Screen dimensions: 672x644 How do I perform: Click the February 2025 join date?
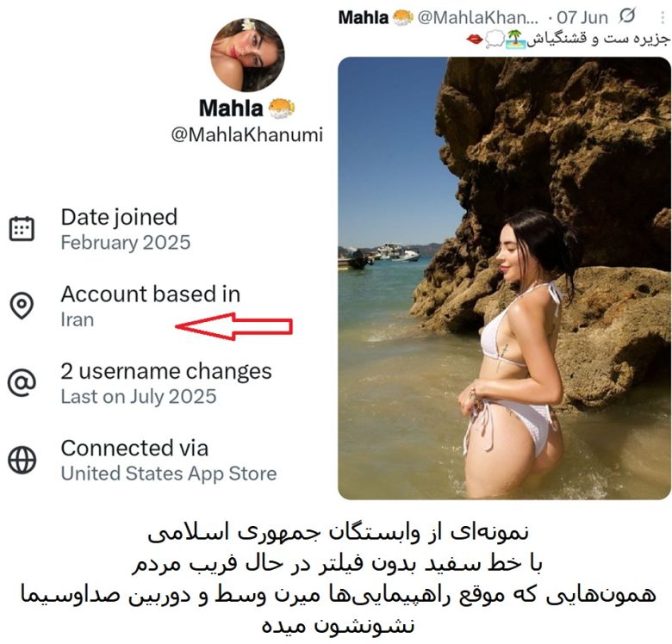tap(126, 242)
